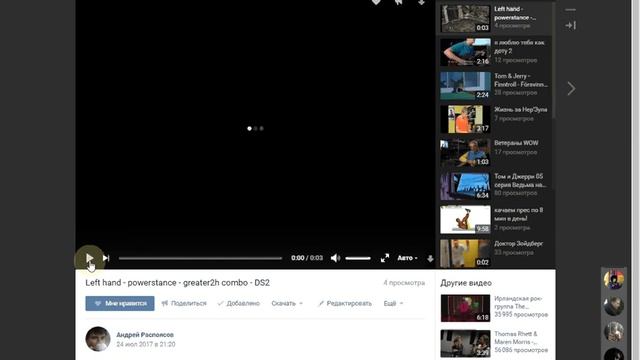640x360 pixels.
Task: Open the 'Ирландская рок-группа' video title
Action: 518,302
